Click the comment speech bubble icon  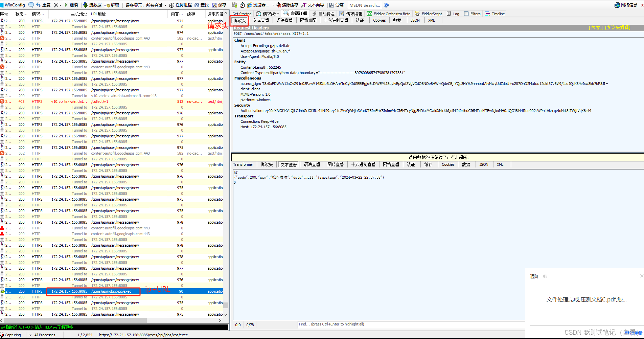click(31, 5)
